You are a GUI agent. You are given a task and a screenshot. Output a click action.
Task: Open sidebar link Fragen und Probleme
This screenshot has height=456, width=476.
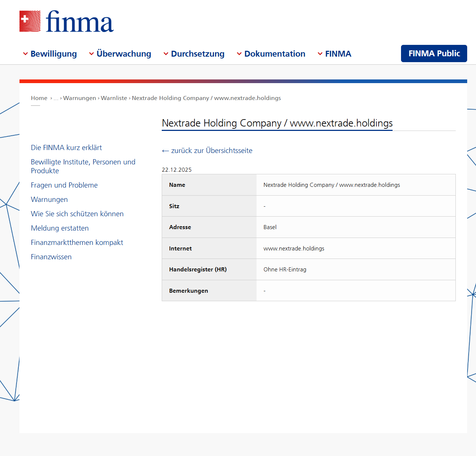coord(64,185)
